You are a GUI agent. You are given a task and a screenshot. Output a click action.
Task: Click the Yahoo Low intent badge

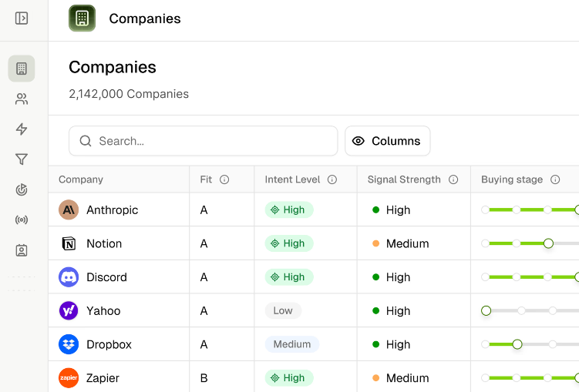pos(283,311)
